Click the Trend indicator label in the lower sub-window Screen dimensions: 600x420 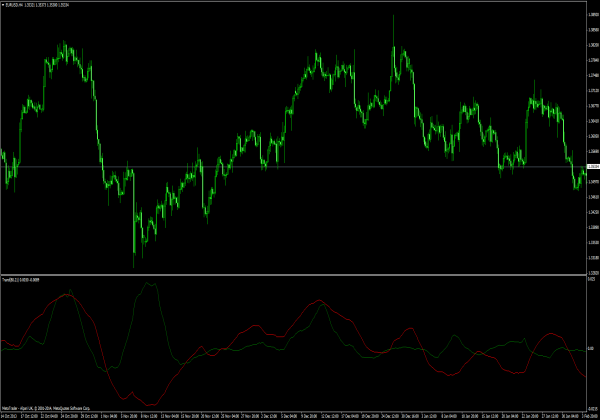pos(21,280)
